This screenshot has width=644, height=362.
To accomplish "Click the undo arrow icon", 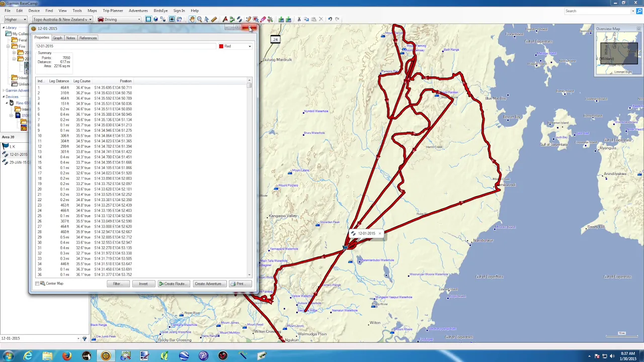I will (330, 19).
